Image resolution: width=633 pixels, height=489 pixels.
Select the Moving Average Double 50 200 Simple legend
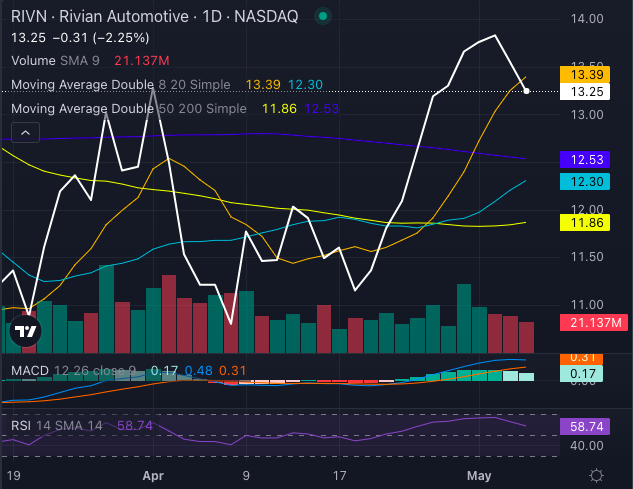coord(129,108)
